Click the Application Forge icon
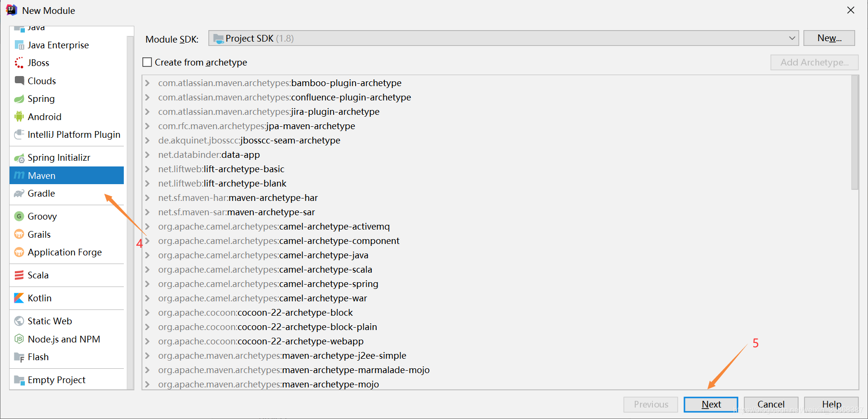 [x=19, y=252]
